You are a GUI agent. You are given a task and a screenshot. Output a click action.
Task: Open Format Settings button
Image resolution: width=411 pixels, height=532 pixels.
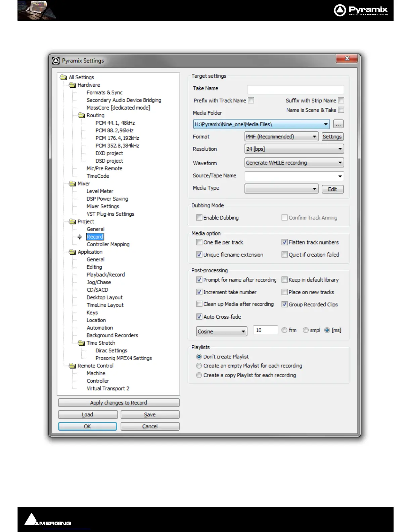(x=332, y=137)
